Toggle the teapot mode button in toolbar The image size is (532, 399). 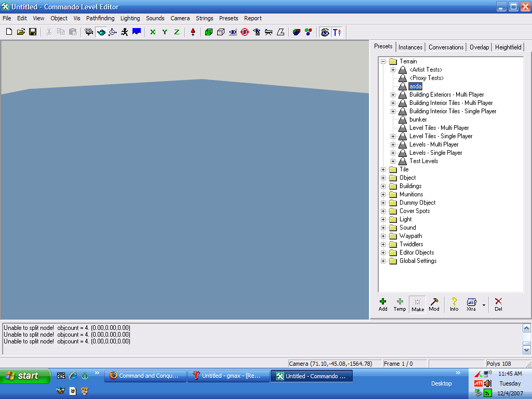coord(101,32)
